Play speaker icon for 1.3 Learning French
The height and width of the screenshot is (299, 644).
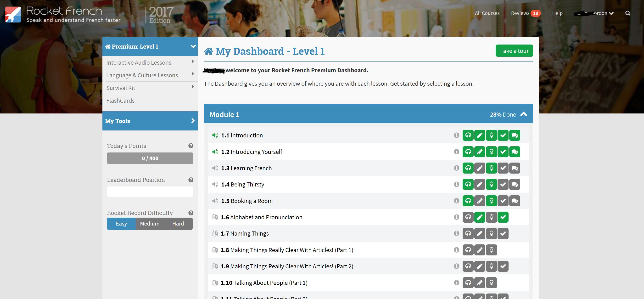coord(215,168)
